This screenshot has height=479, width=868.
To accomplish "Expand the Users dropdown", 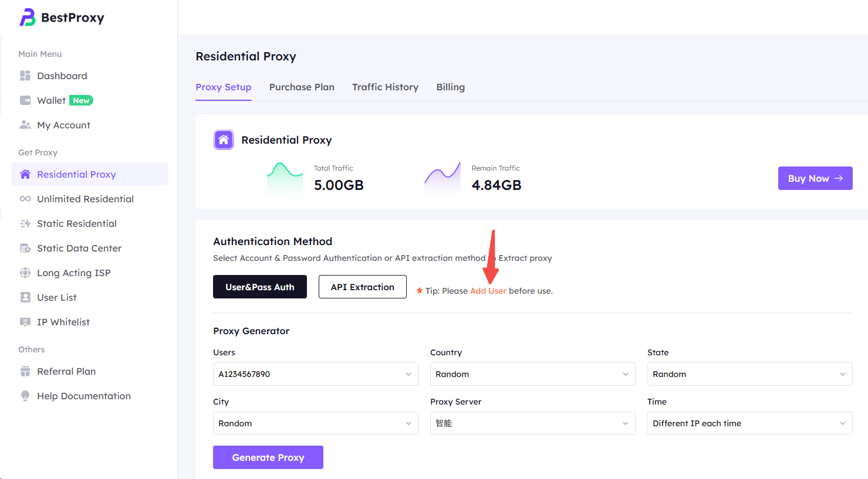I will 315,374.
